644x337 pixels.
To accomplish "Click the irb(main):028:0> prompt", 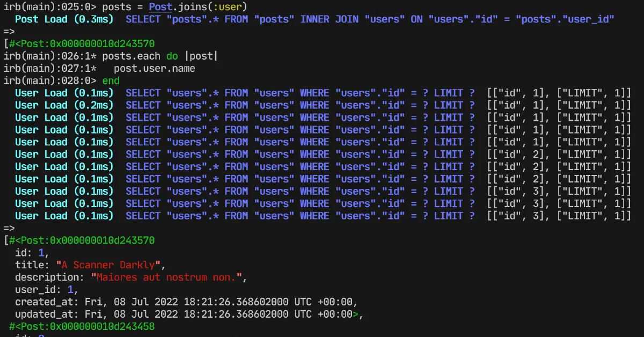I will click(x=50, y=81).
